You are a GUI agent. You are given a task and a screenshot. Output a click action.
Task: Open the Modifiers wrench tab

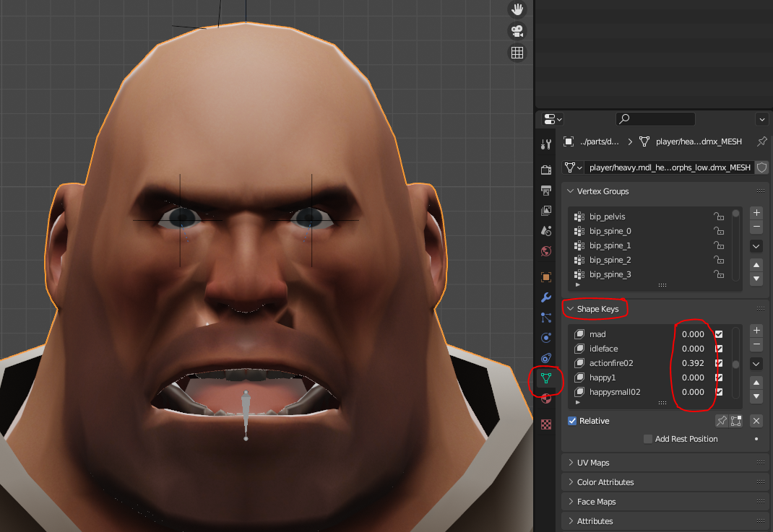(x=545, y=297)
